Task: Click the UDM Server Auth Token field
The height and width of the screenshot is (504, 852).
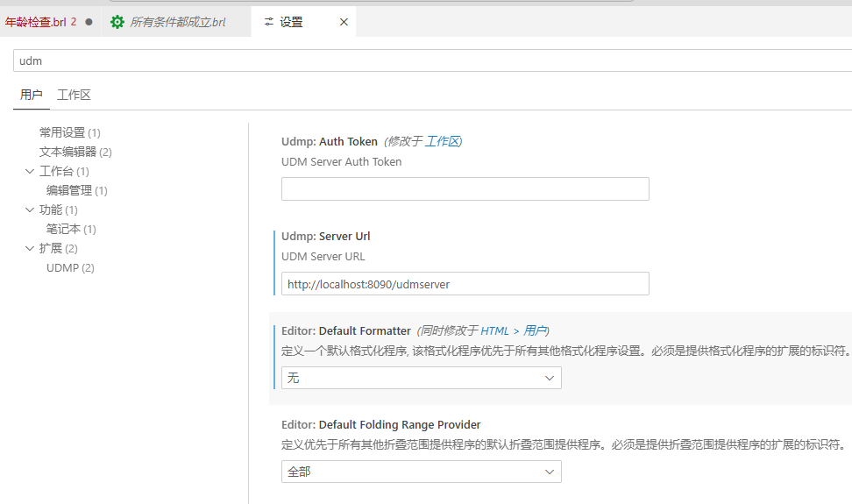Action: [x=465, y=189]
